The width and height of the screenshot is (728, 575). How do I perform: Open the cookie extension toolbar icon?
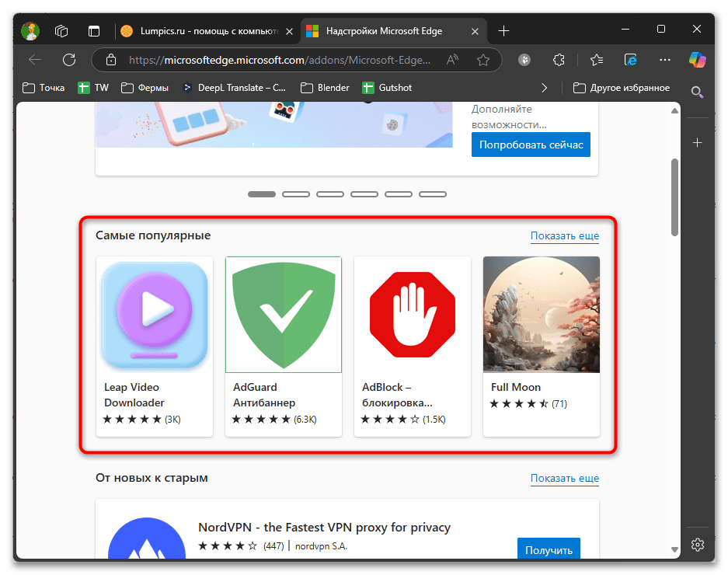524,60
